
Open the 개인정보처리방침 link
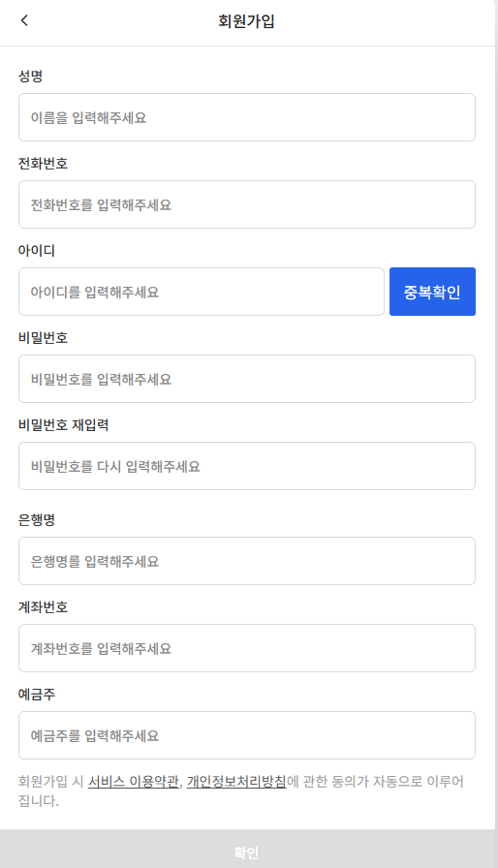236,782
